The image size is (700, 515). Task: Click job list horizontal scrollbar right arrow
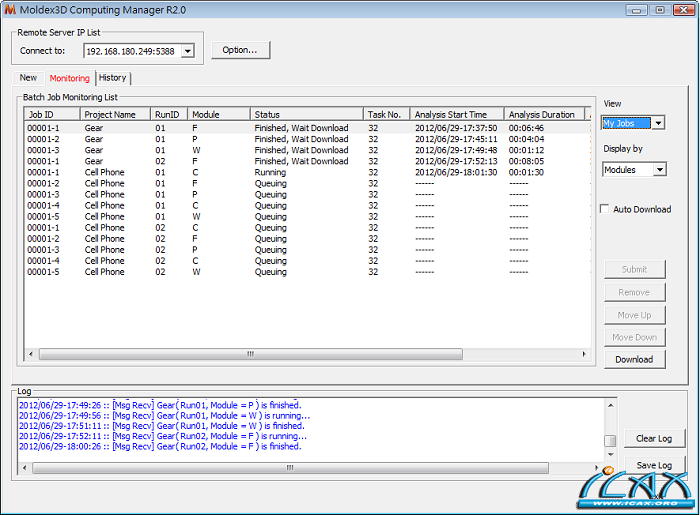coord(584,354)
